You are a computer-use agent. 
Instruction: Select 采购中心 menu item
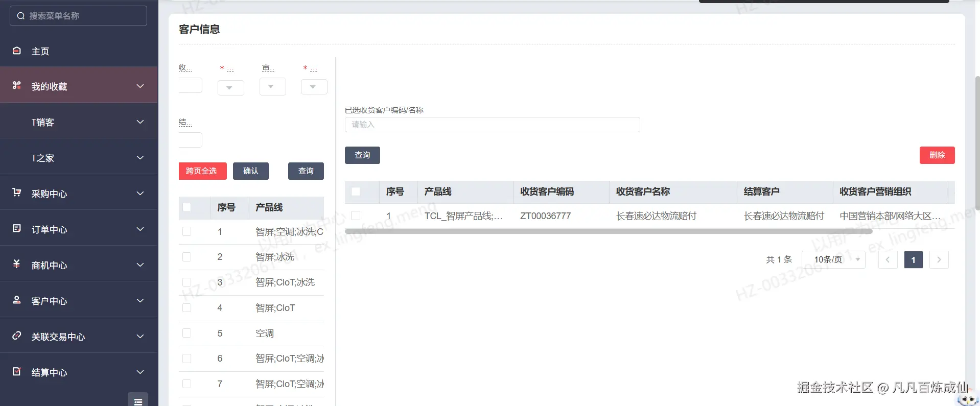click(x=79, y=193)
